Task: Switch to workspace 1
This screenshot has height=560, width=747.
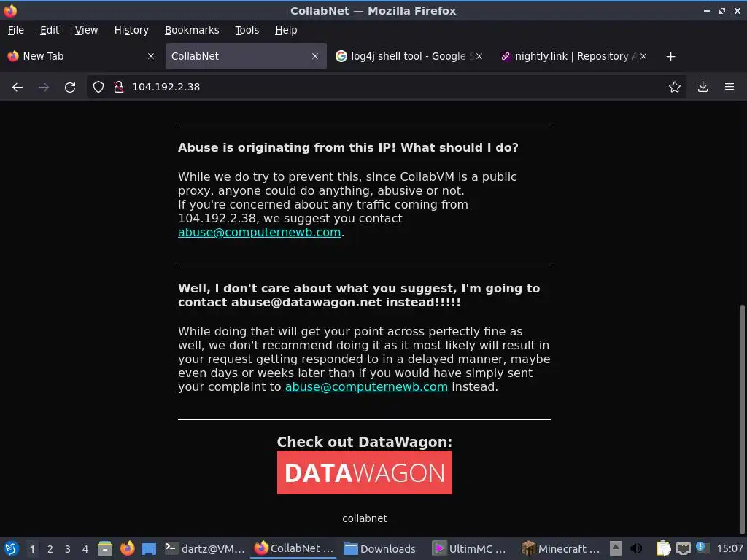Action: click(32, 549)
